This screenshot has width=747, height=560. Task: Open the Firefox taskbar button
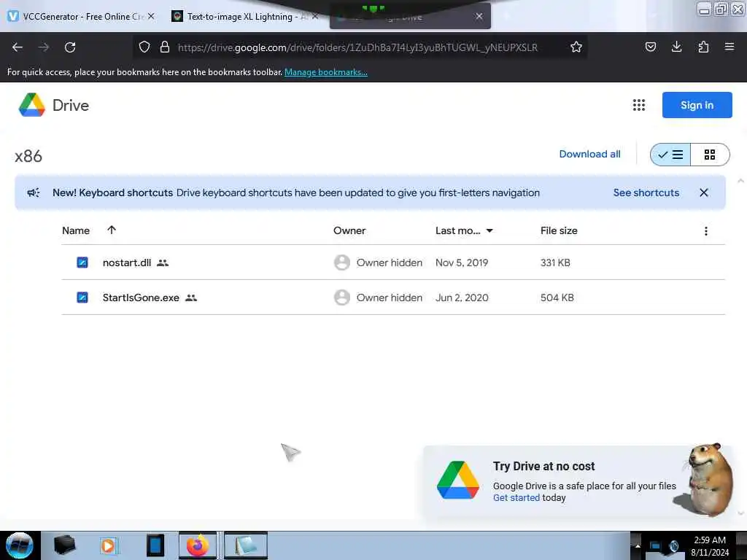(198, 545)
